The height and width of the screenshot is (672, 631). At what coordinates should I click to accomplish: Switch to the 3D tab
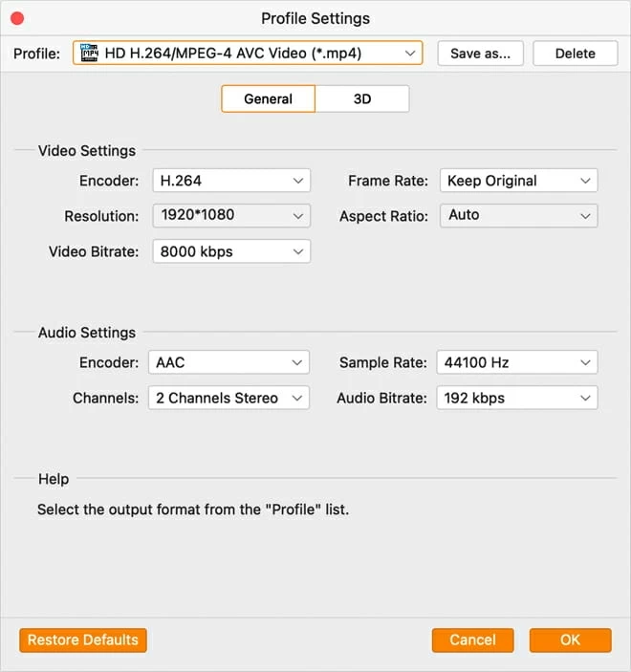click(362, 98)
